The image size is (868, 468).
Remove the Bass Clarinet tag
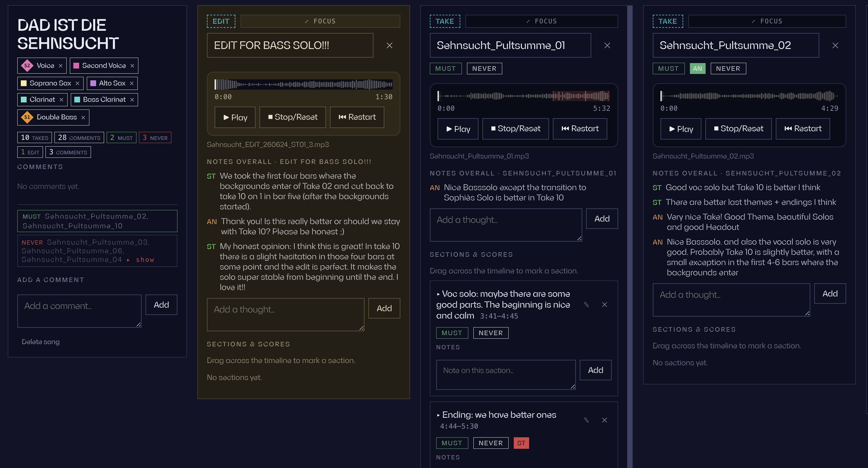click(132, 100)
